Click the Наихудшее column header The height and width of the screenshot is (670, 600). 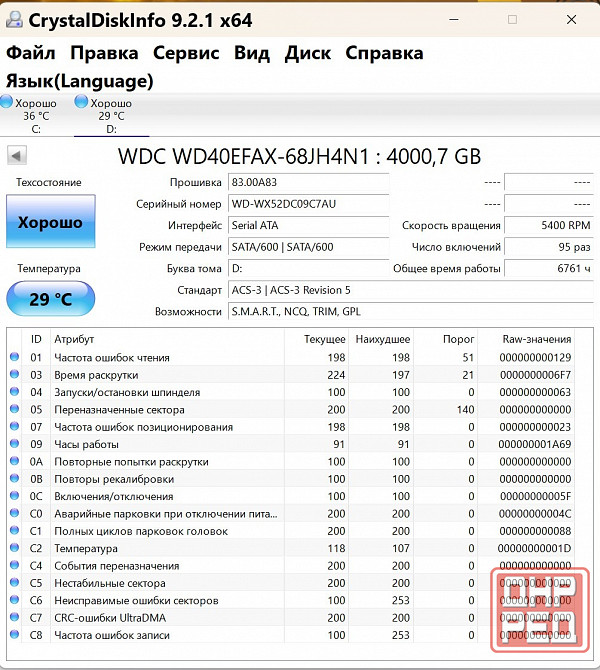click(381, 339)
